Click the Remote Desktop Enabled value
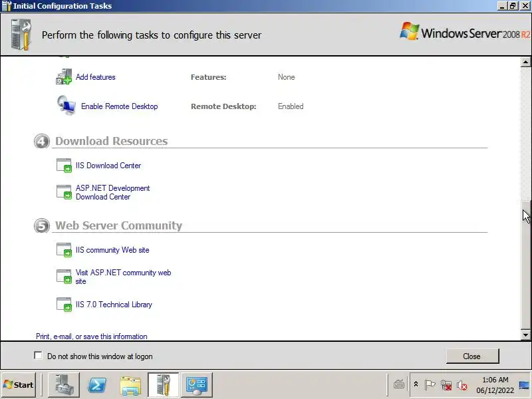 [x=291, y=106]
